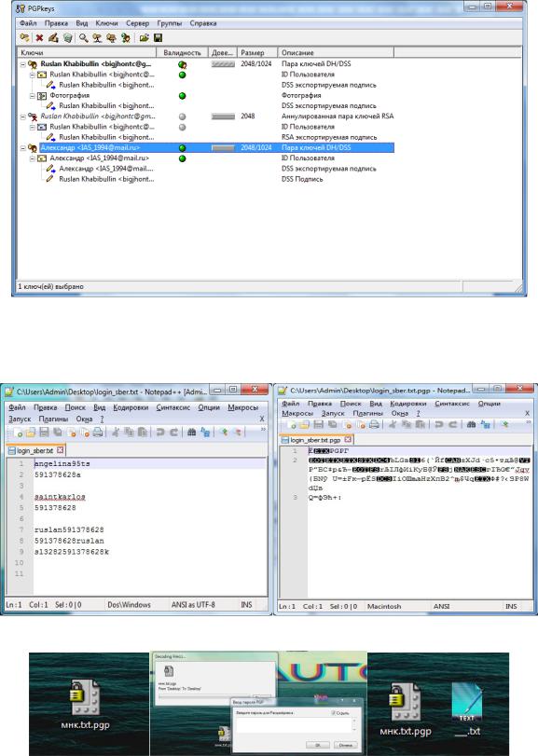Viewport: 538px width, 756px height.
Task: Close the login_sber.txt.pgp tab with its red X
Action: point(348,440)
